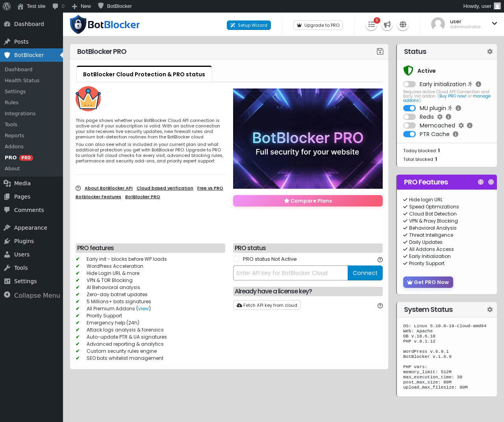Click the Get PRO Now button
Screen dimensions: 504x422
[x=428, y=282]
